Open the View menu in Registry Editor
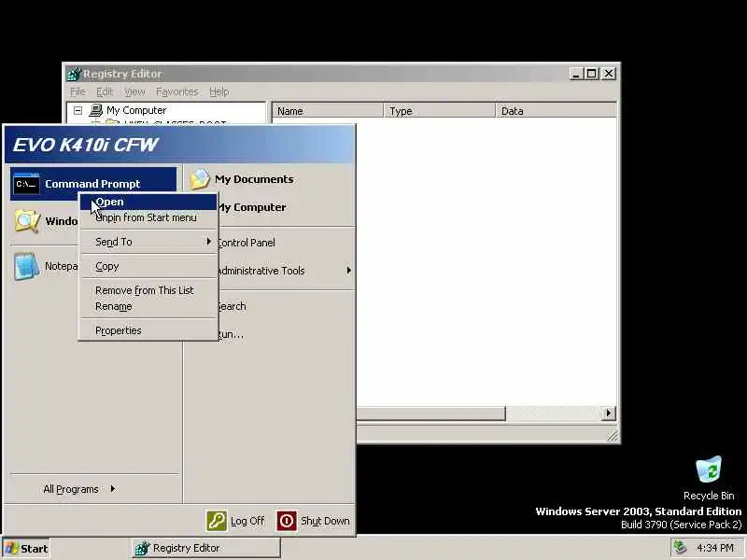Screen dimensions: 747x560 tap(134, 91)
